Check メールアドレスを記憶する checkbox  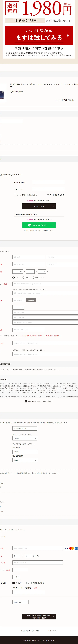tap(15, 195)
